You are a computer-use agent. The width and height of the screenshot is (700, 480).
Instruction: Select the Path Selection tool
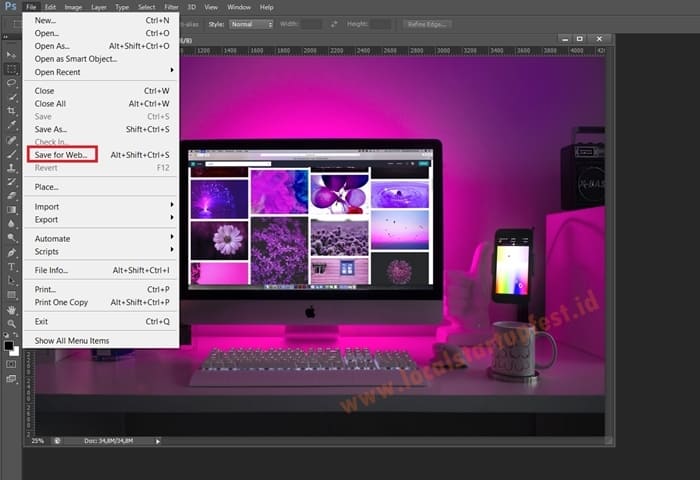point(11,281)
